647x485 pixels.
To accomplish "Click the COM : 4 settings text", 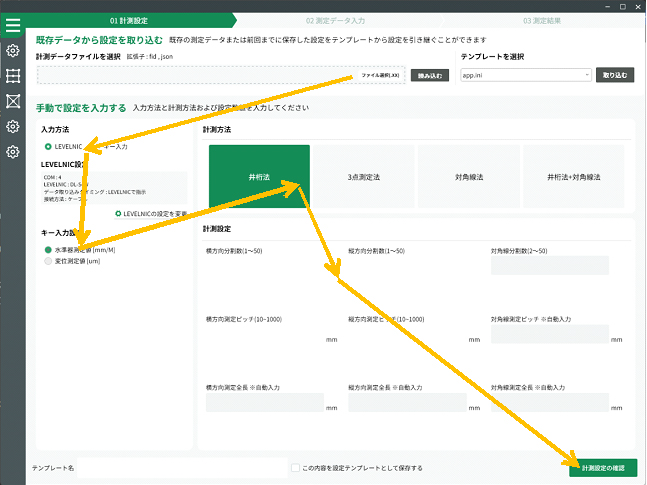I will click(52, 177).
